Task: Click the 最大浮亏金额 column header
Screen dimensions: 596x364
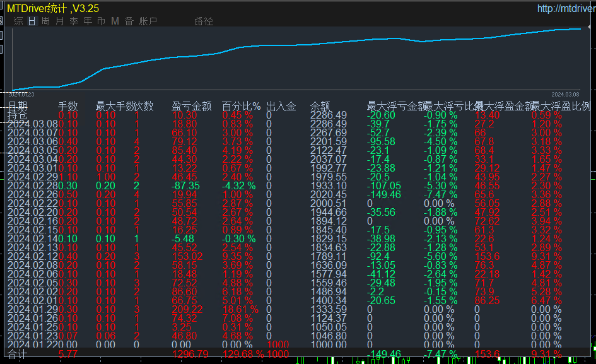Action: pyautogui.click(x=396, y=106)
